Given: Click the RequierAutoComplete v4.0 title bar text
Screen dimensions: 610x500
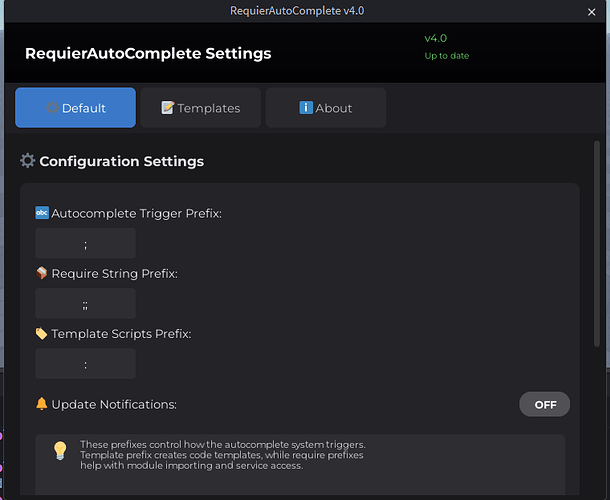Looking at the screenshot, I should [x=297, y=11].
